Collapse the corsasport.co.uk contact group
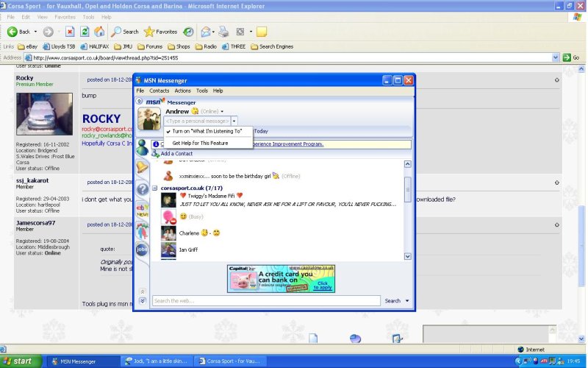Image resolution: width=588 pixels, height=368 pixels. click(x=154, y=188)
